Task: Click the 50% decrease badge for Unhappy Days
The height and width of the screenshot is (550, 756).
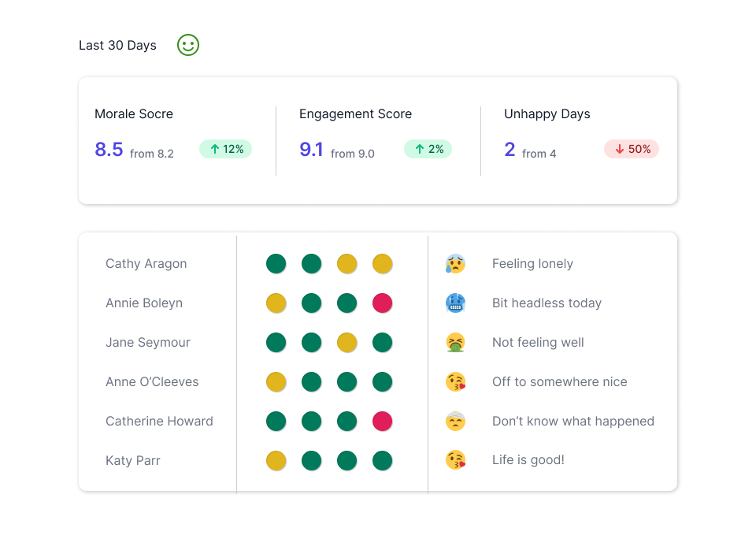Action: coord(632,149)
